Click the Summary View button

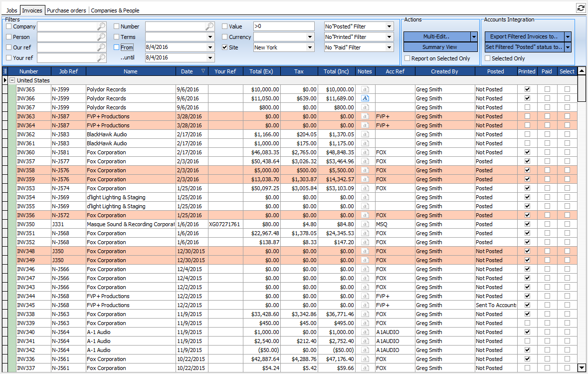click(x=440, y=47)
